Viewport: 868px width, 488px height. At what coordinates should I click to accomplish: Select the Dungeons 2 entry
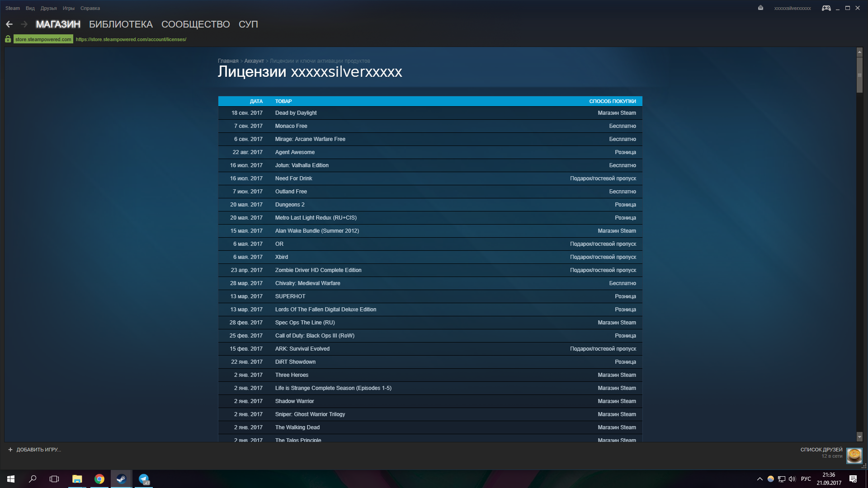click(x=430, y=205)
